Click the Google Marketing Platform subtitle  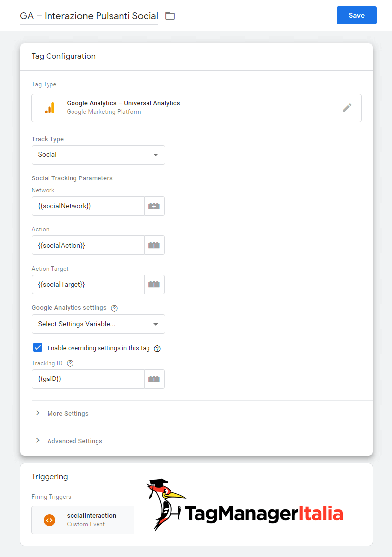pos(104,112)
